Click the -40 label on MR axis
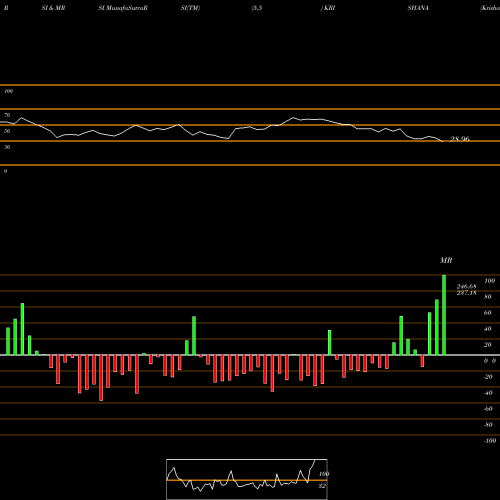 point(488,393)
